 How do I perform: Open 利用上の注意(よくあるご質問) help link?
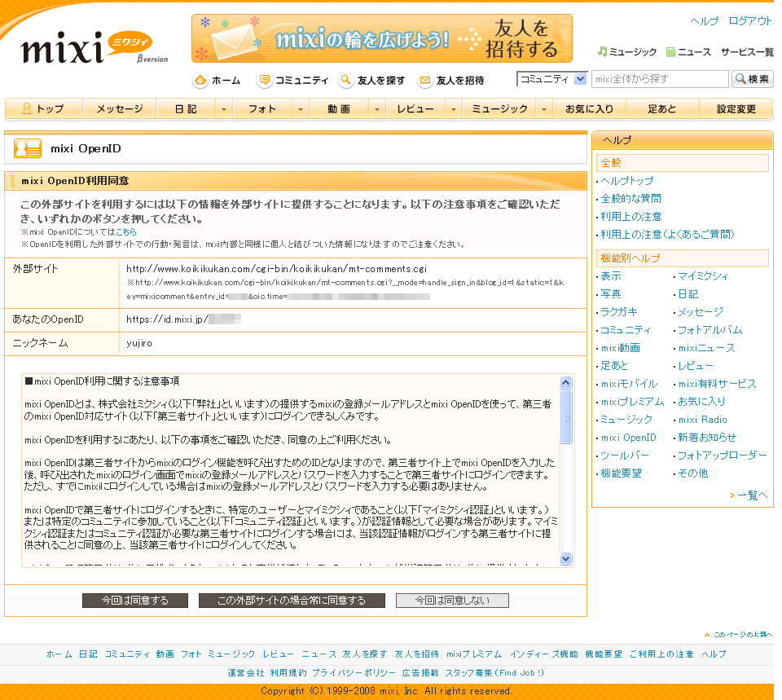coord(667,235)
